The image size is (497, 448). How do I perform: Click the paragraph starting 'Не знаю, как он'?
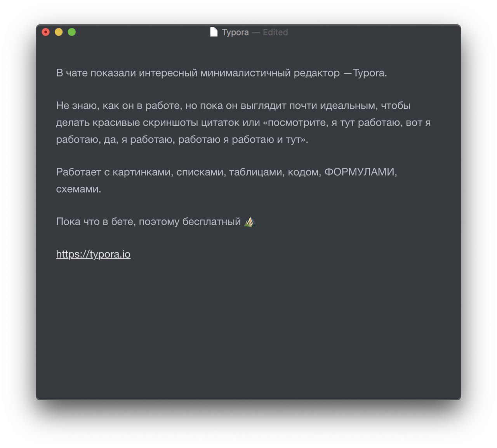243,122
